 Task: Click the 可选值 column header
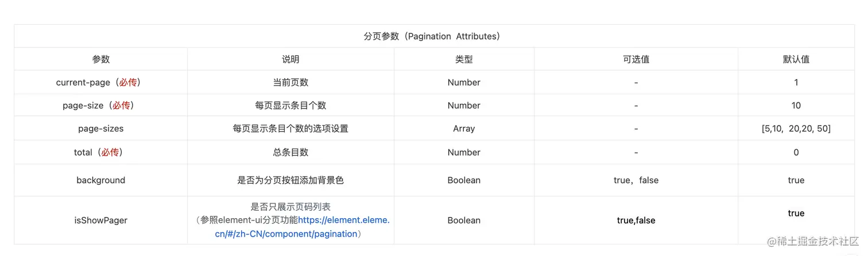(x=636, y=59)
